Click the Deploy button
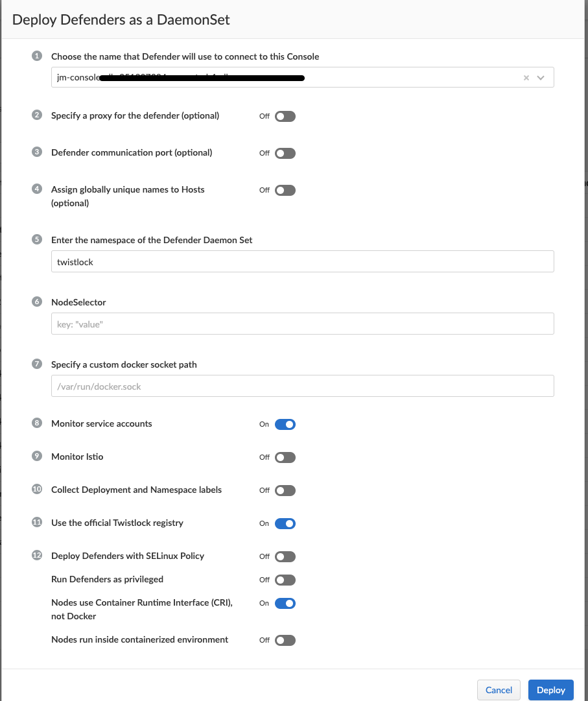Image resolution: width=588 pixels, height=701 pixels. click(550, 689)
